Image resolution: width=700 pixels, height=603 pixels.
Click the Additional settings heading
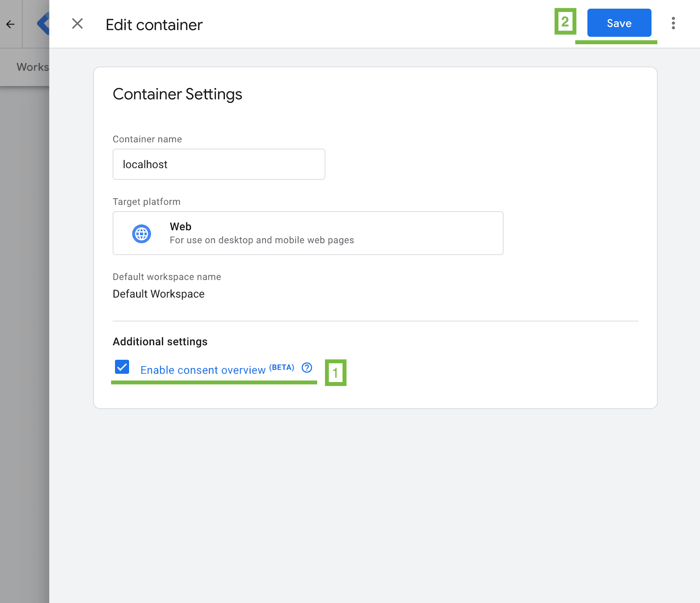pyautogui.click(x=160, y=342)
